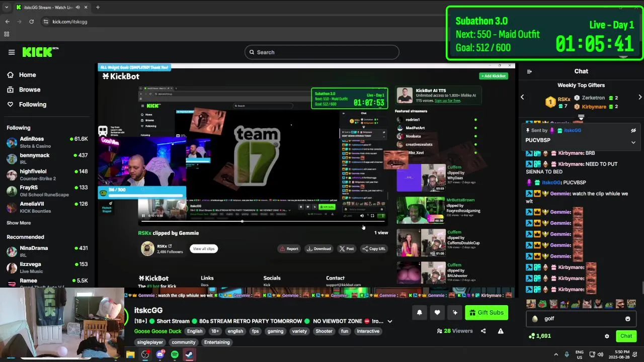The height and width of the screenshot is (362, 644).
Task: Open a new browser tab
Action: tap(98, 8)
